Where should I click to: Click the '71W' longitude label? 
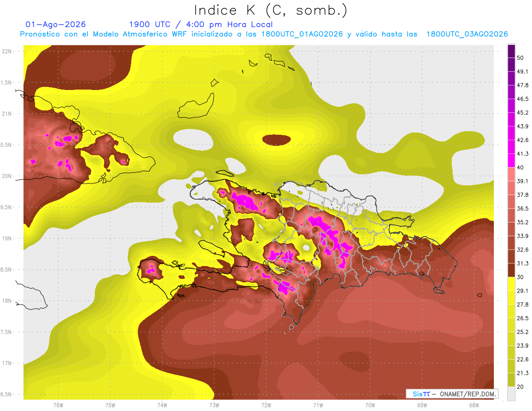318,405
